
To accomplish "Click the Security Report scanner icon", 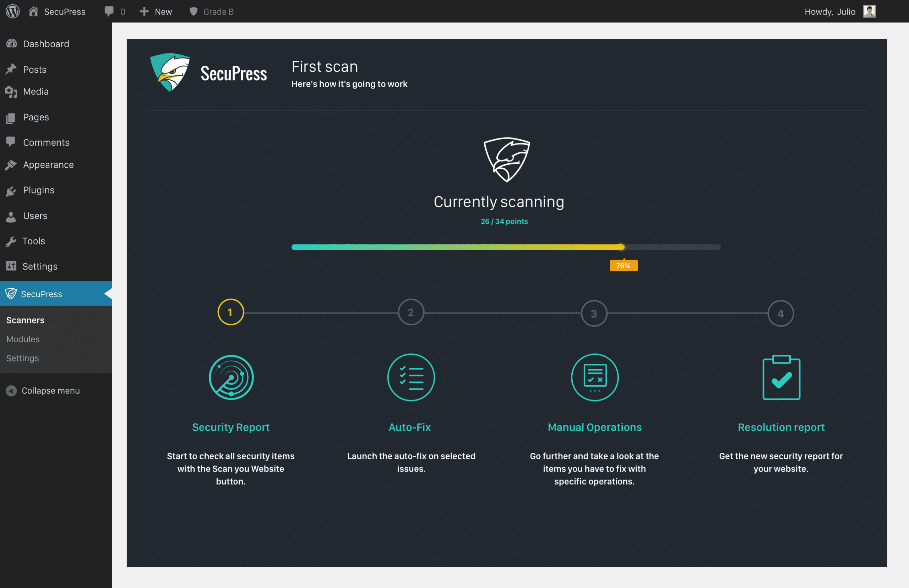I will coord(230,377).
